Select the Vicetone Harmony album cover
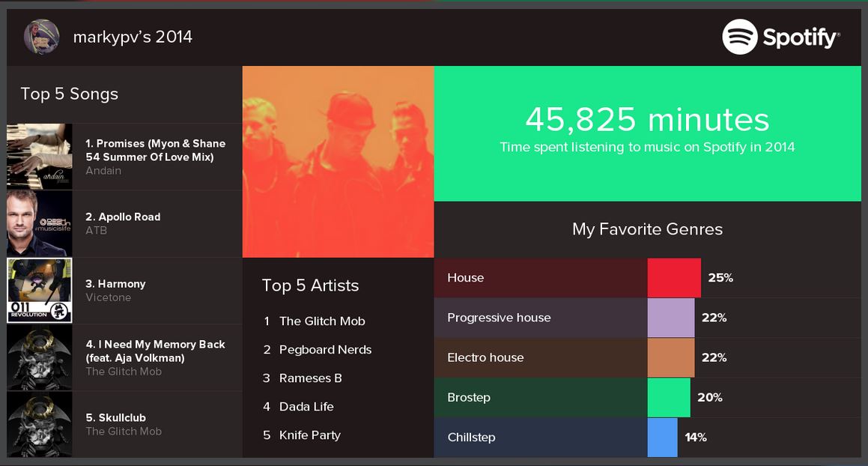 (x=40, y=291)
